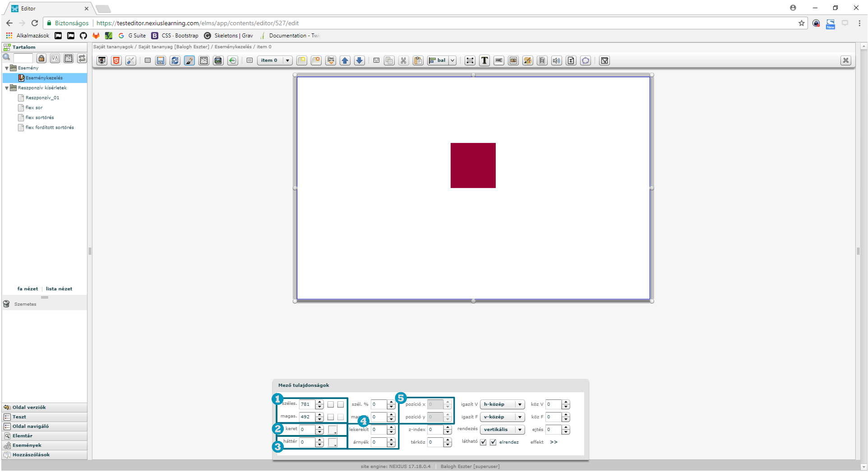
Task: Click the blue up arrow toolbar icon
Action: coord(345,60)
